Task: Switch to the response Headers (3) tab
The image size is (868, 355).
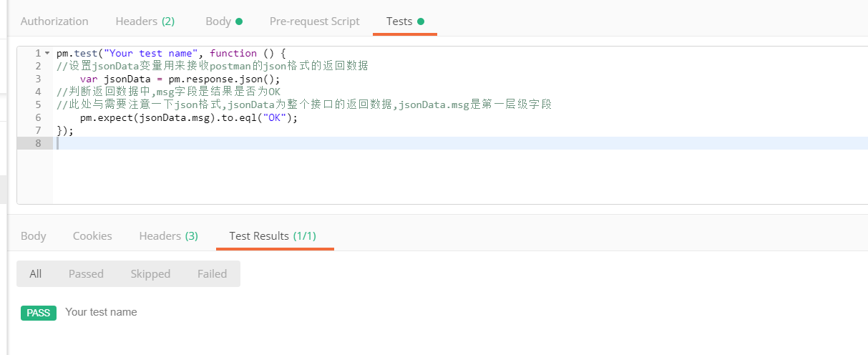Action: [x=168, y=236]
